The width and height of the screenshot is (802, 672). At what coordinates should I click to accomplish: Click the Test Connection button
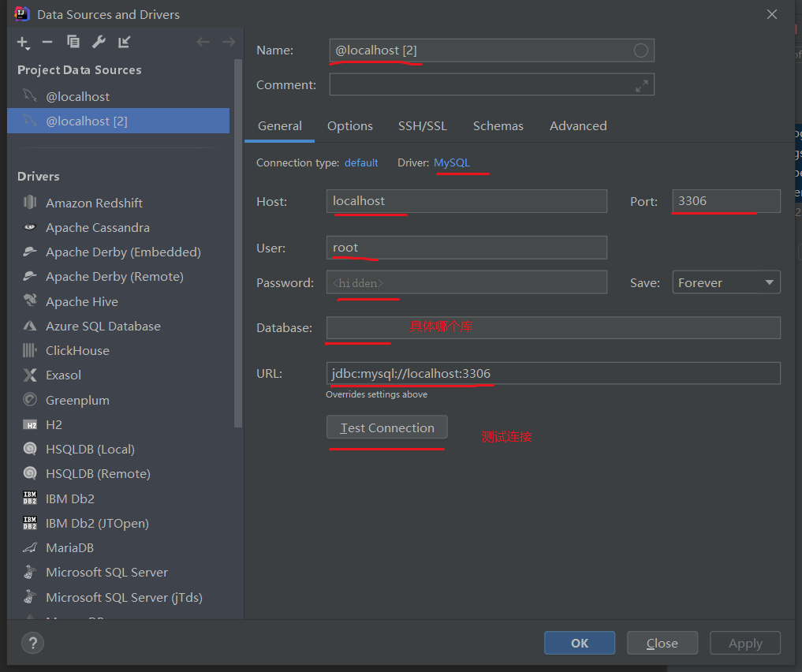coord(387,427)
